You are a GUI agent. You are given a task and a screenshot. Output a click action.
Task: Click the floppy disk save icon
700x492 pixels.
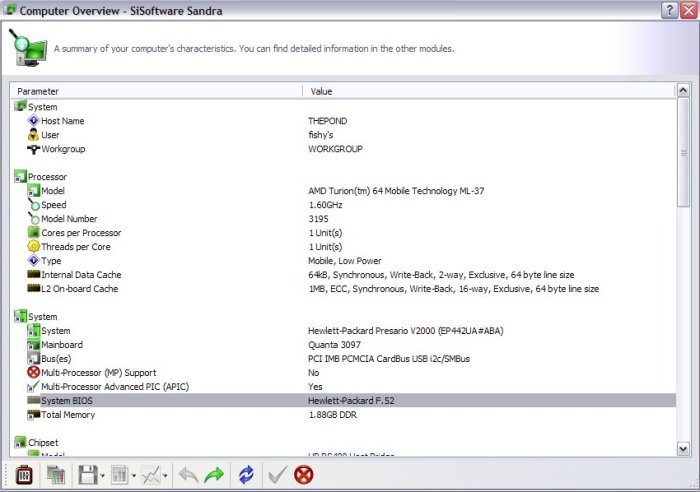(x=88, y=475)
